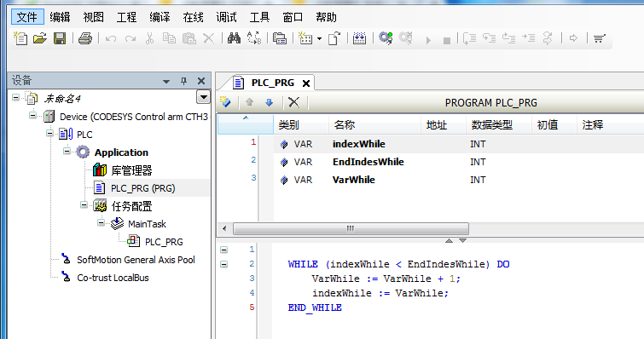Open the device tree view dropdown button
The height and width of the screenshot is (339, 644).
(x=203, y=98)
